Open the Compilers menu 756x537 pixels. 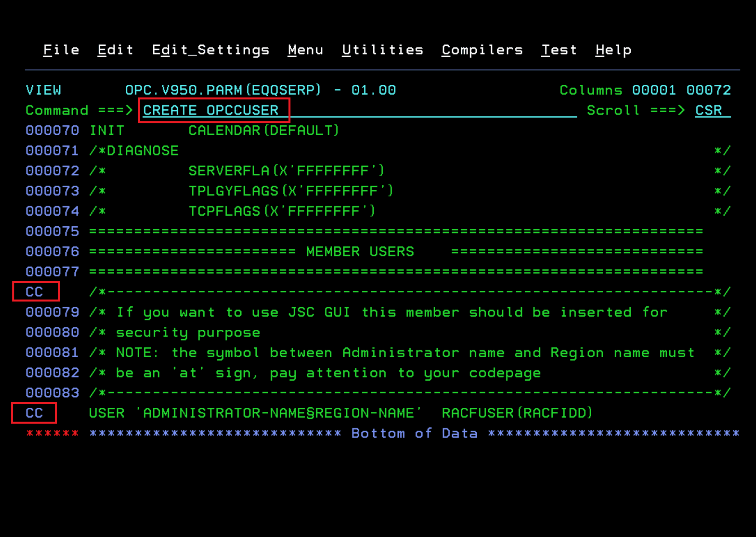click(482, 50)
